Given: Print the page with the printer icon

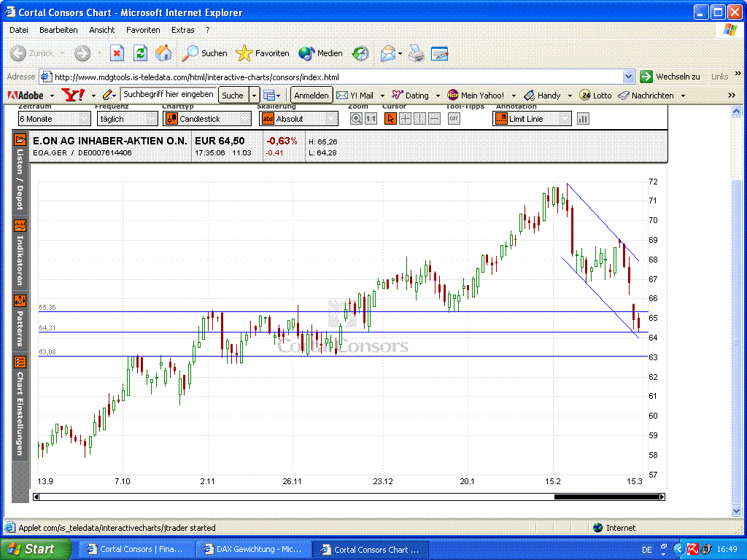Looking at the screenshot, I should coord(417,53).
